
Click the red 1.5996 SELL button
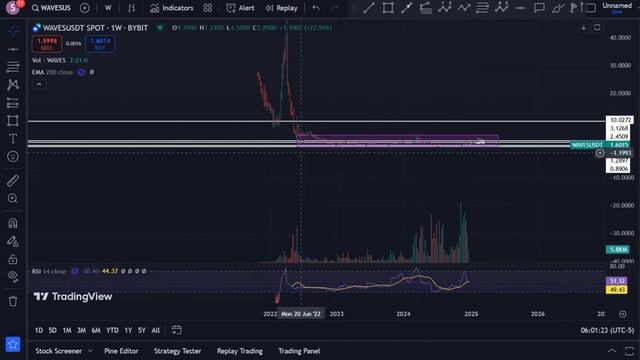click(x=47, y=44)
